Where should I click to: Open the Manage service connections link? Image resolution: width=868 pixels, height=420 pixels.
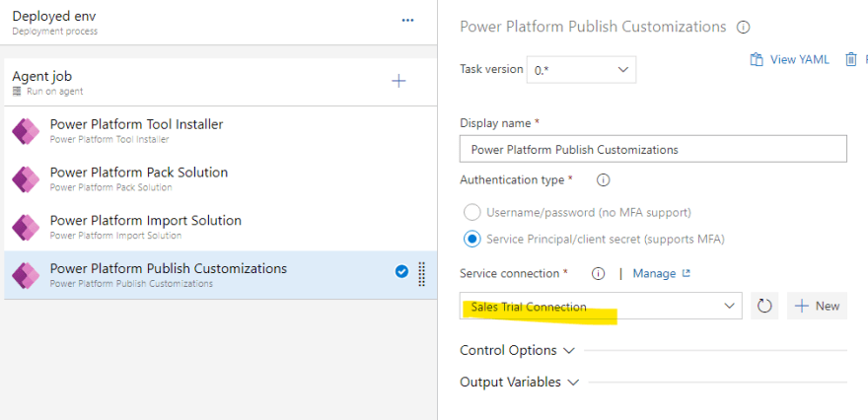click(654, 273)
